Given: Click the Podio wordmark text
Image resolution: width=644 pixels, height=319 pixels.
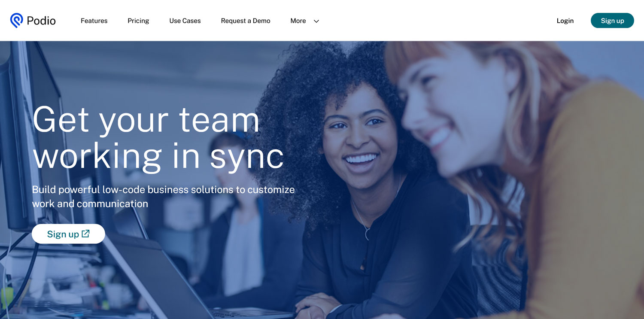Looking at the screenshot, I should [41, 21].
